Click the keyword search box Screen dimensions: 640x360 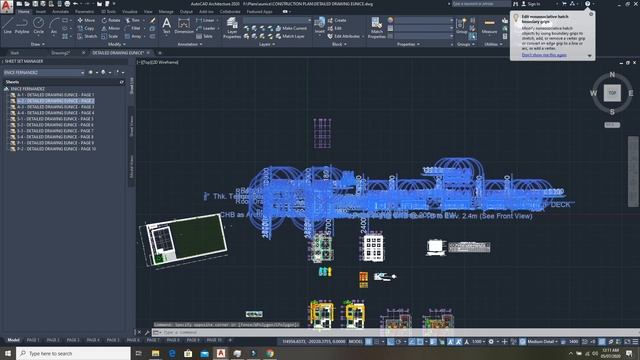(481, 4)
